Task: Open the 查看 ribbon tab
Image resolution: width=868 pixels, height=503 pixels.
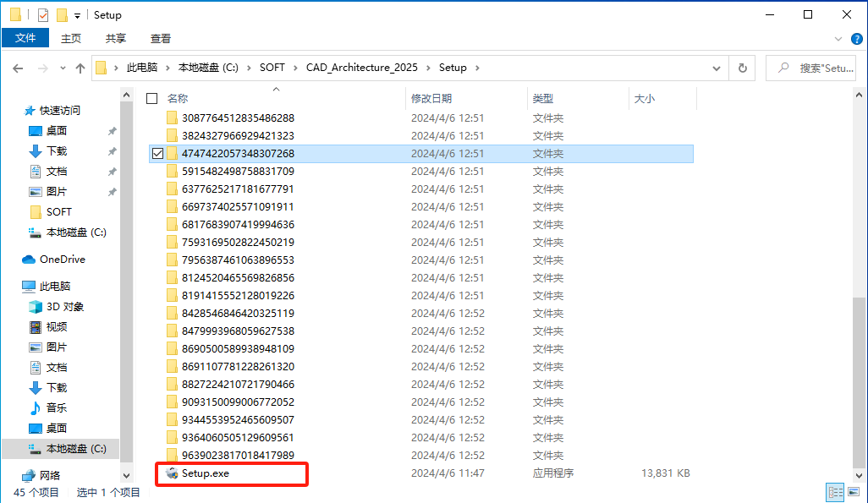Action: tap(161, 38)
